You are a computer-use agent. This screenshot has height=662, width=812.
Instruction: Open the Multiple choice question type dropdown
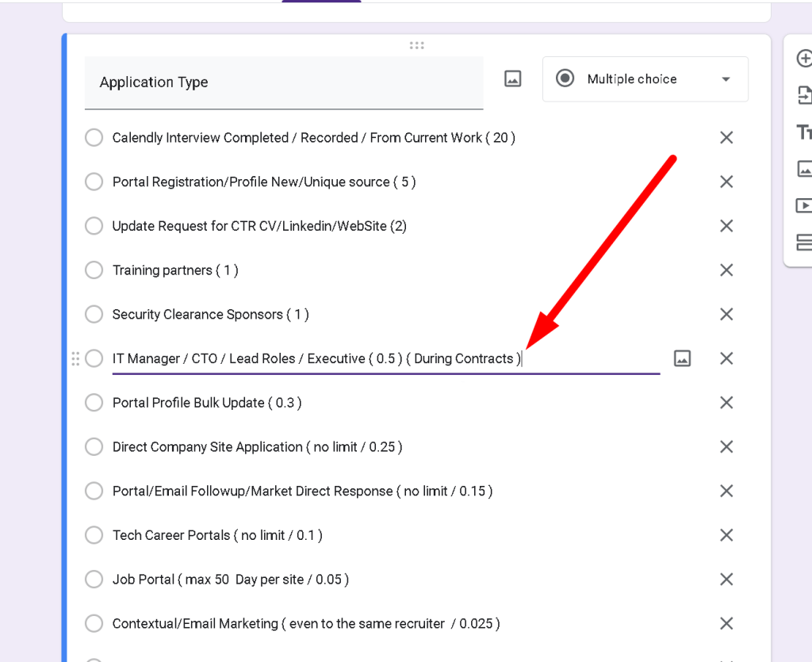(645, 79)
